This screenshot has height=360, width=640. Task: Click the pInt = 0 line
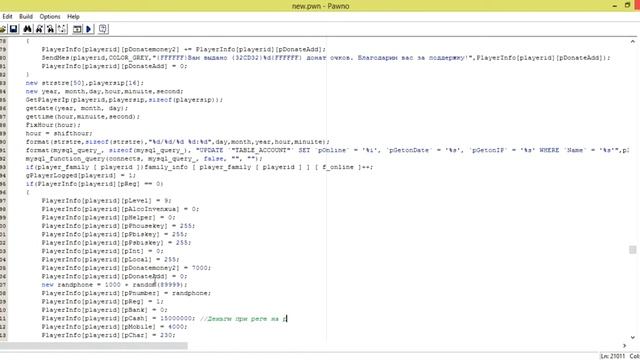[x=102, y=251]
